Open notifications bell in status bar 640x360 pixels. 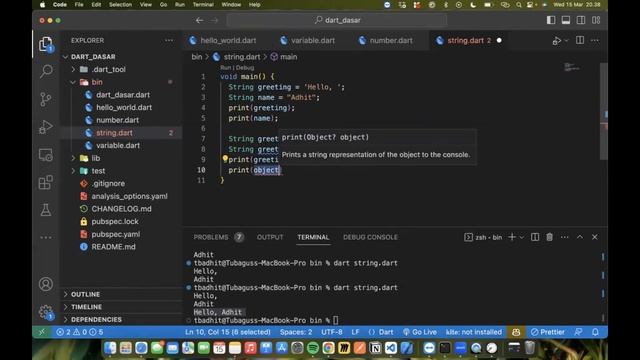(x=595, y=332)
